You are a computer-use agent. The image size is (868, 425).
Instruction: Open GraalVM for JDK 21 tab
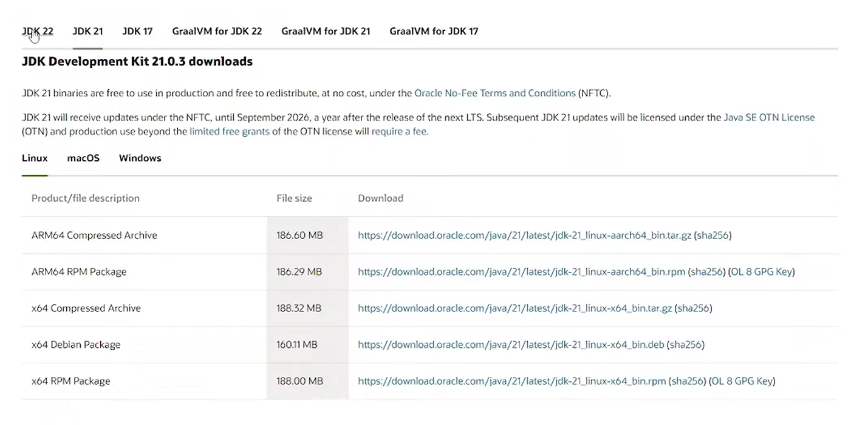coord(326,31)
